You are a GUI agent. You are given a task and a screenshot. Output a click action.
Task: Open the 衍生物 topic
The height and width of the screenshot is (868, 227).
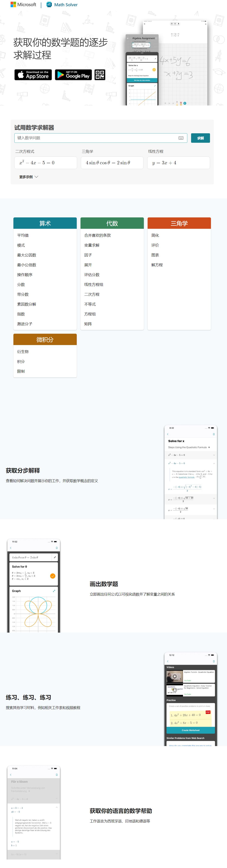tap(23, 352)
